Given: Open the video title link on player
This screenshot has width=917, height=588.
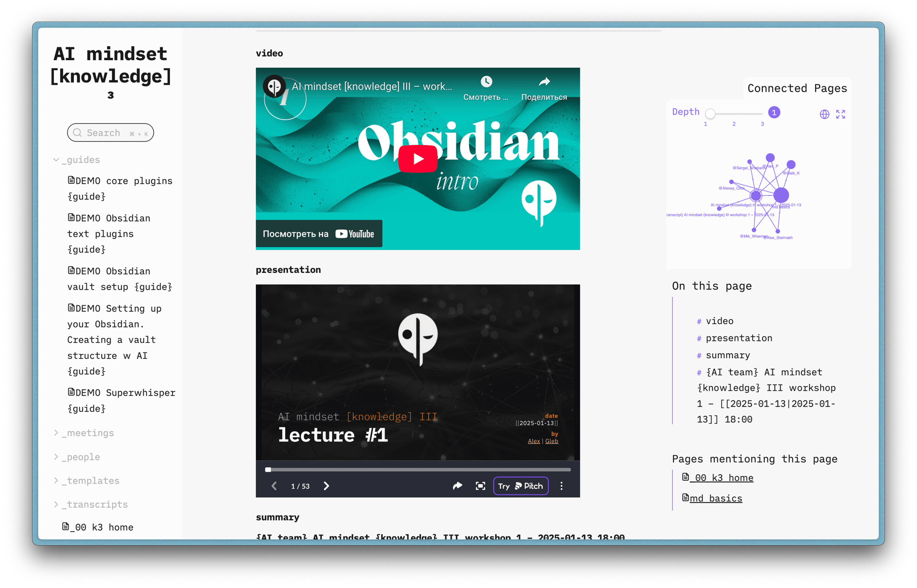Looking at the screenshot, I should tap(372, 86).
